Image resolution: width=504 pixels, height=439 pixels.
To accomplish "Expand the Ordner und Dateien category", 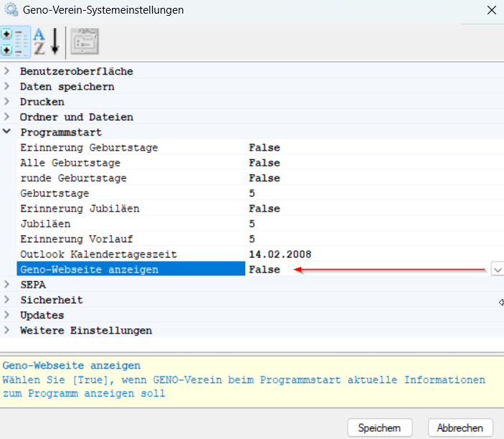I will click(6, 116).
